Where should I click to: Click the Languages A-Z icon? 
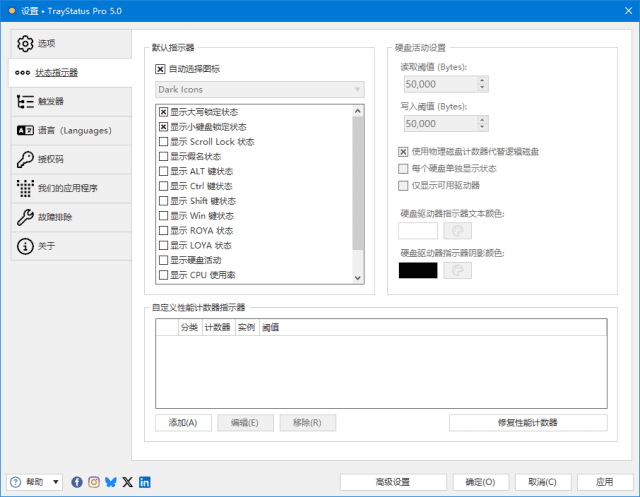click(x=25, y=131)
